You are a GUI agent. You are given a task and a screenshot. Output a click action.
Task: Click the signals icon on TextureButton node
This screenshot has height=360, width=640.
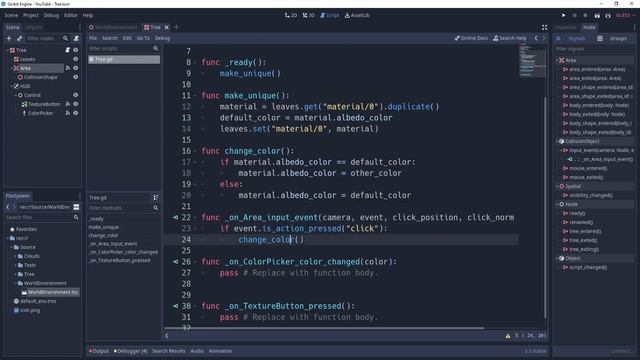tap(68, 104)
